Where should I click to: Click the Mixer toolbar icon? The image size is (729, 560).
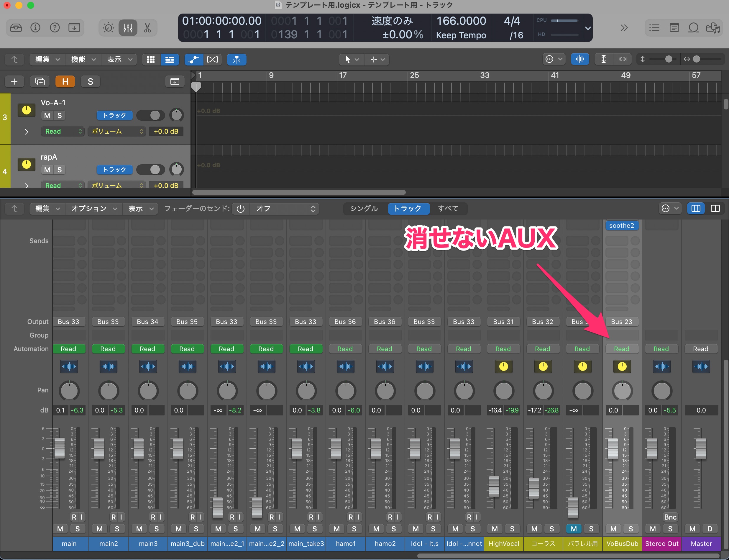[x=128, y=28]
